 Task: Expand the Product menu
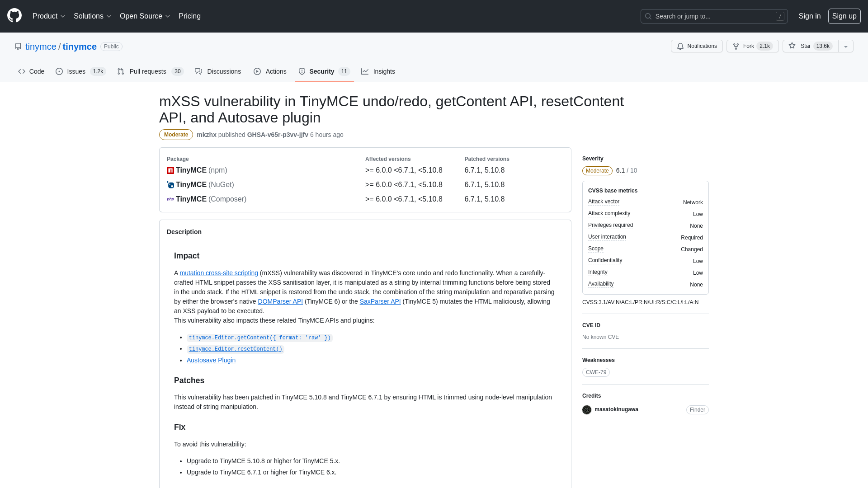click(49, 16)
